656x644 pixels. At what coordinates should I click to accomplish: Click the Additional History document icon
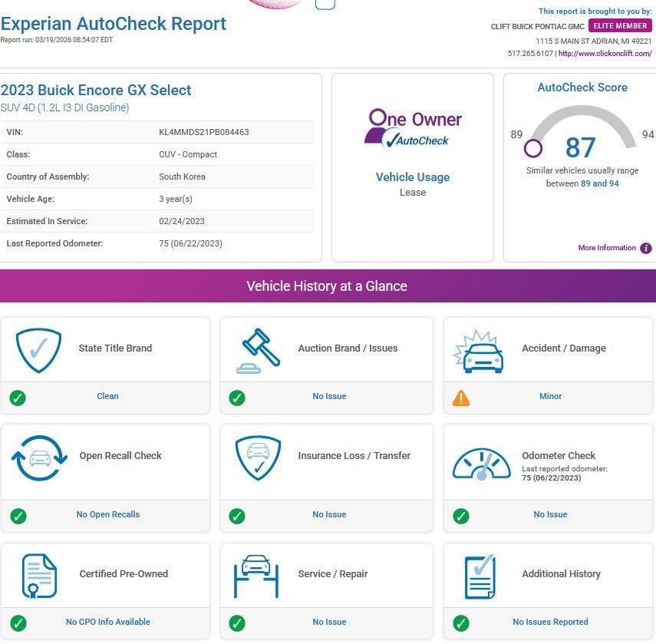click(480, 576)
